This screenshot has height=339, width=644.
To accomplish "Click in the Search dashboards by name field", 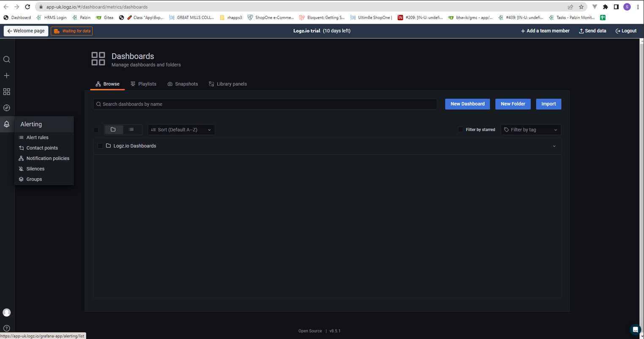I will pyautogui.click(x=265, y=104).
